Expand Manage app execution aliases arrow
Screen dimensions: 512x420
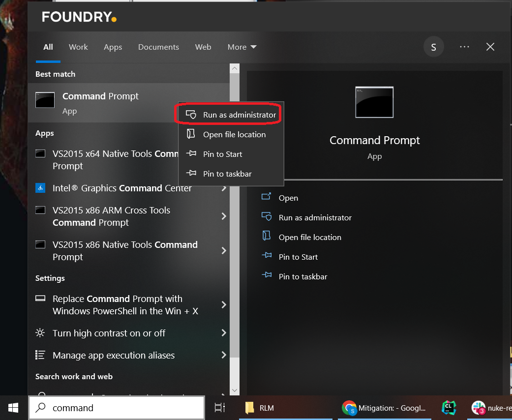[224, 355]
